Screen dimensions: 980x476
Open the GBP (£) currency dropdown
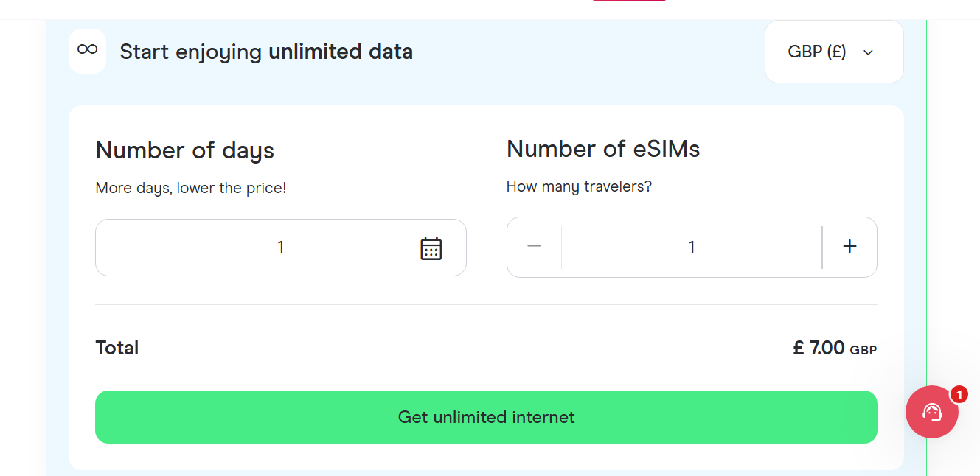(x=833, y=52)
